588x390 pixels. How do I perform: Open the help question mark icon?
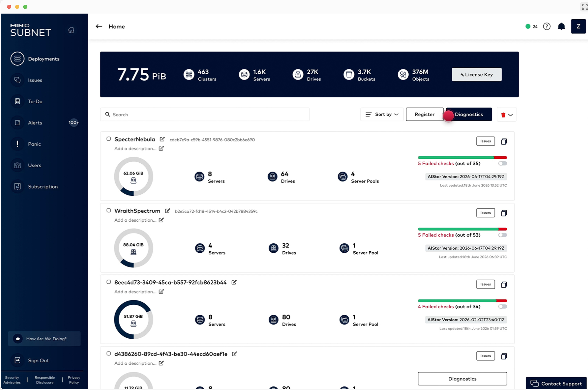click(x=547, y=26)
